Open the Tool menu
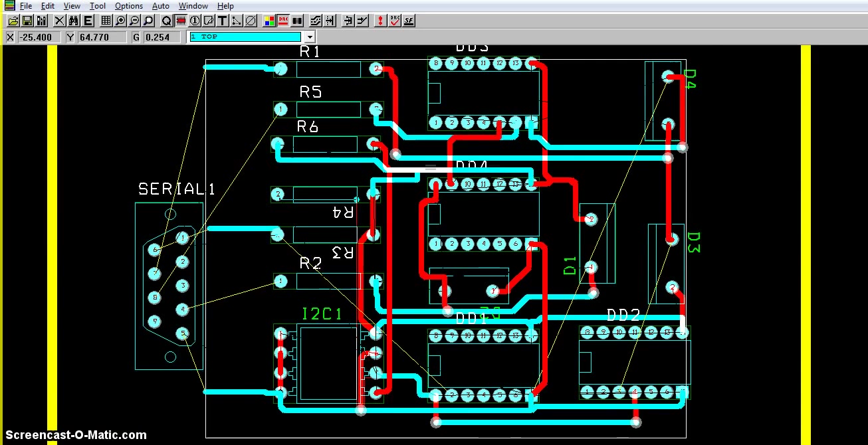The image size is (868, 445). [98, 6]
